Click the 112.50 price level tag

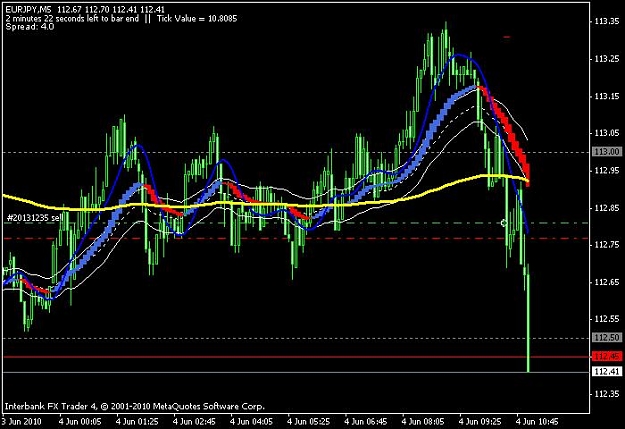607,338
